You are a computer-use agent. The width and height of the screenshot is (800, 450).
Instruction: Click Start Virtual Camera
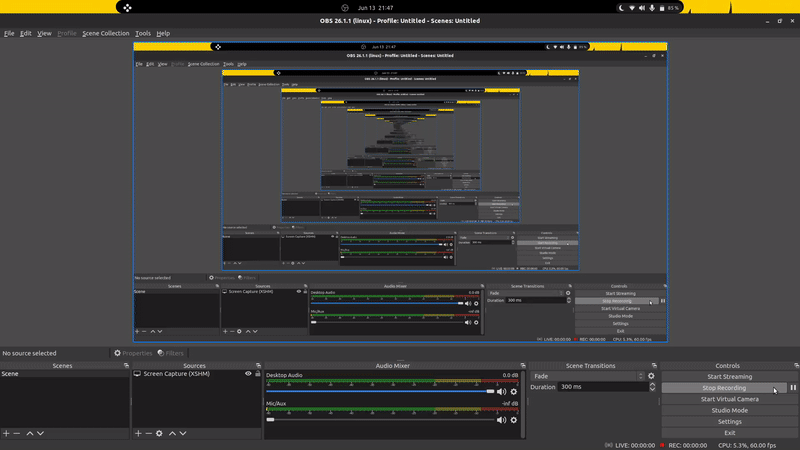click(730, 399)
